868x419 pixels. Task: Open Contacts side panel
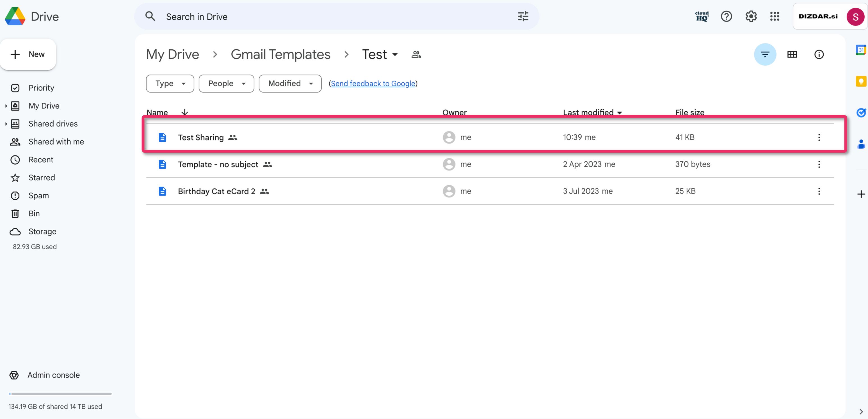click(861, 144)
